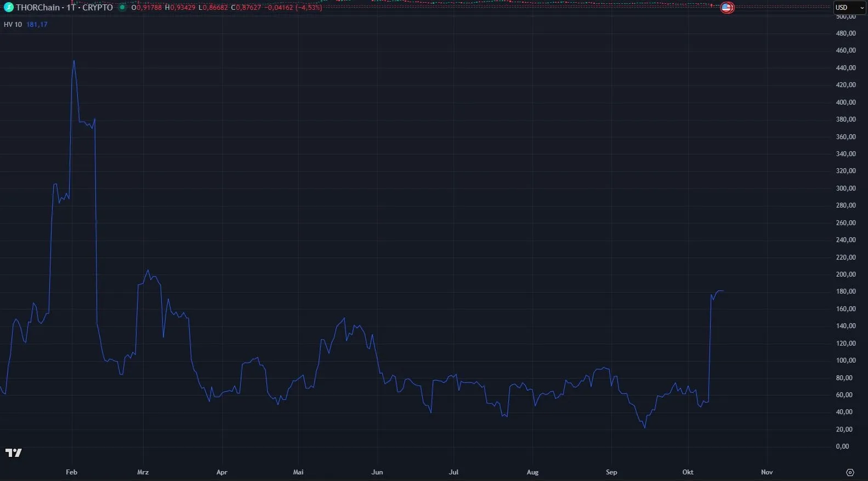Click the US flag economic event marker
This screenshot has height=481, width=868.
[x=727, y=8]
